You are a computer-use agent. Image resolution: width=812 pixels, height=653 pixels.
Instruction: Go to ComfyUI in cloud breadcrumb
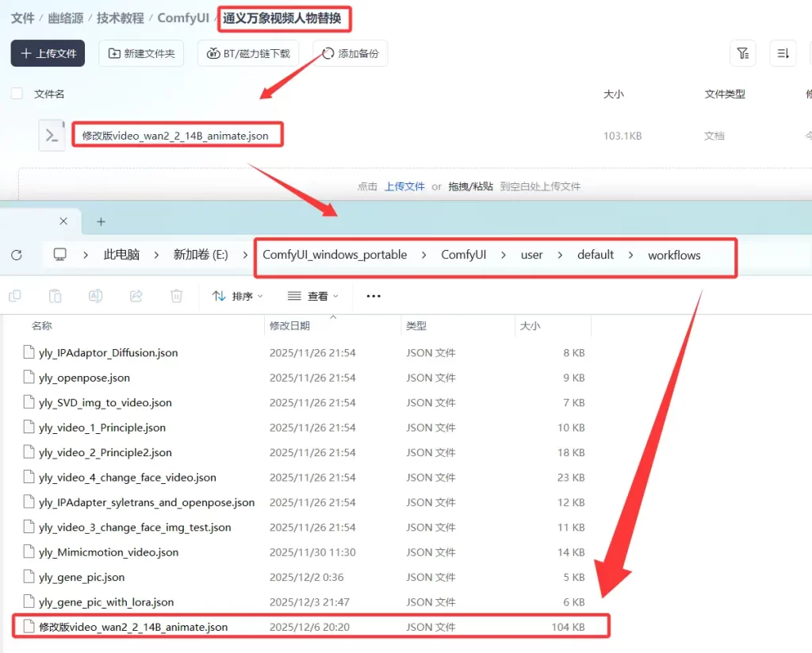[183, 17]
